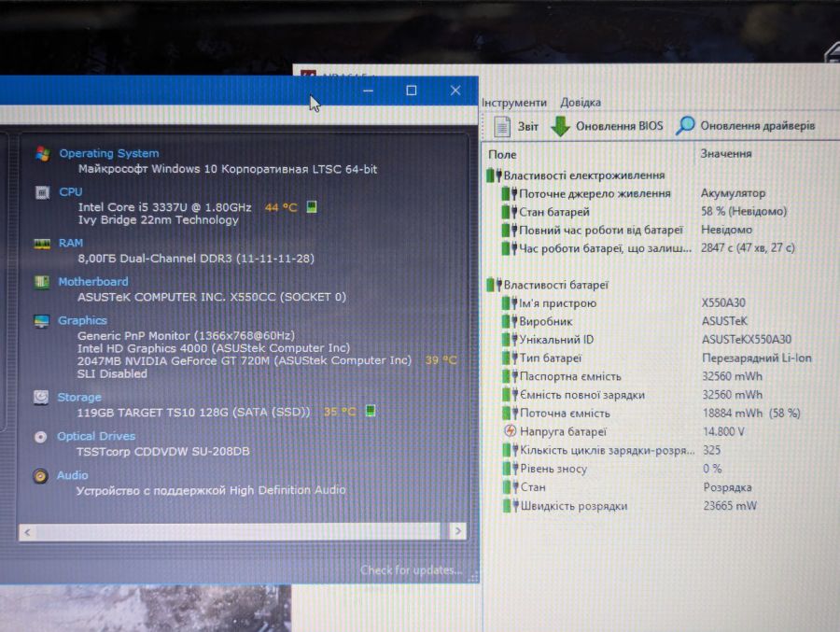
Task: Click the value 2847 с (47 хв, 27 с)
Action: pos(748,247)
